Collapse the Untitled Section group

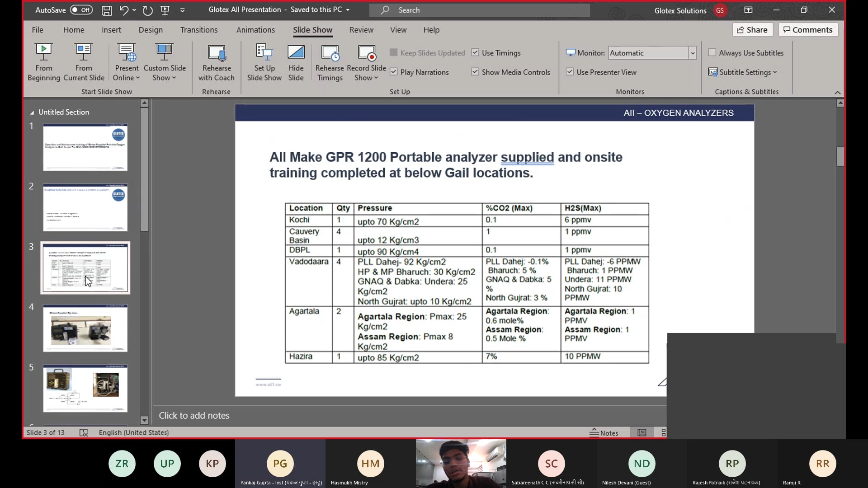pyautogui.click(x=32, y=112)
